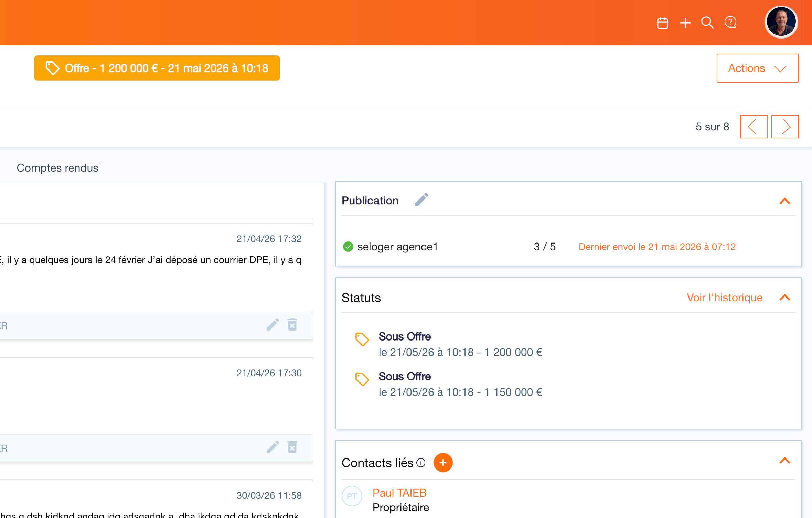
Task: Open the Actions dropdown
Action: tap(758, 68)
